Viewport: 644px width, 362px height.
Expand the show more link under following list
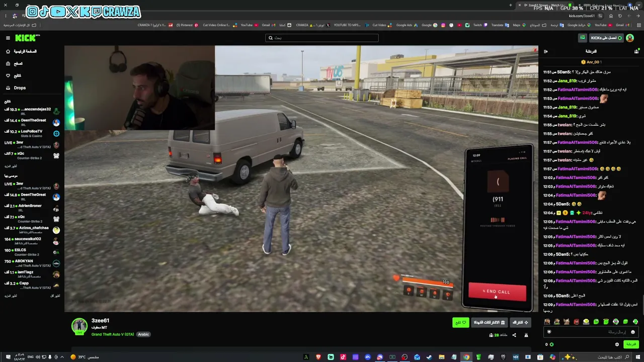[11, 166]
